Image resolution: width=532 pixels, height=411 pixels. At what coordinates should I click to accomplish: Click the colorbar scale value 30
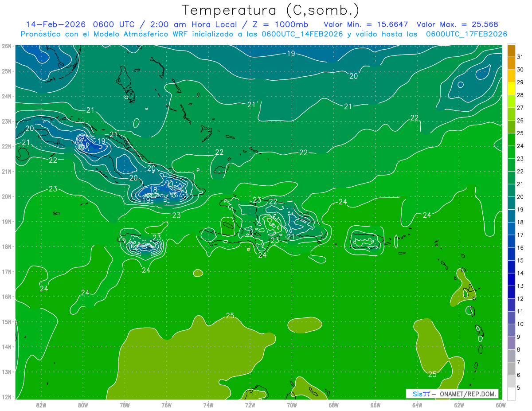520,69
